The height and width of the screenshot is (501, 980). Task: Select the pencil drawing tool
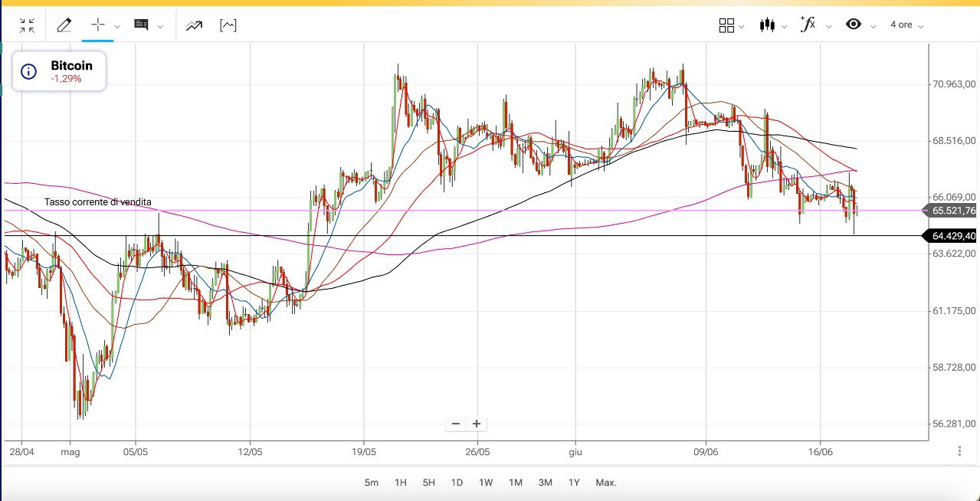64,25
